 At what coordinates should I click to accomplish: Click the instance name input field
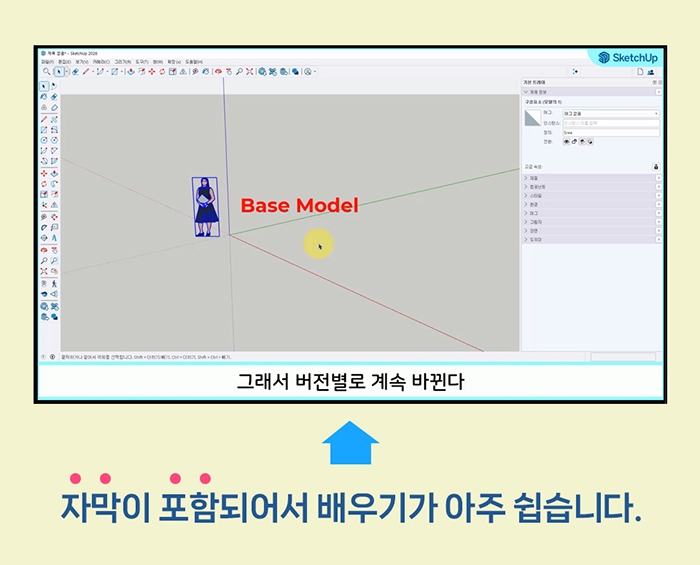pos(611,123)
